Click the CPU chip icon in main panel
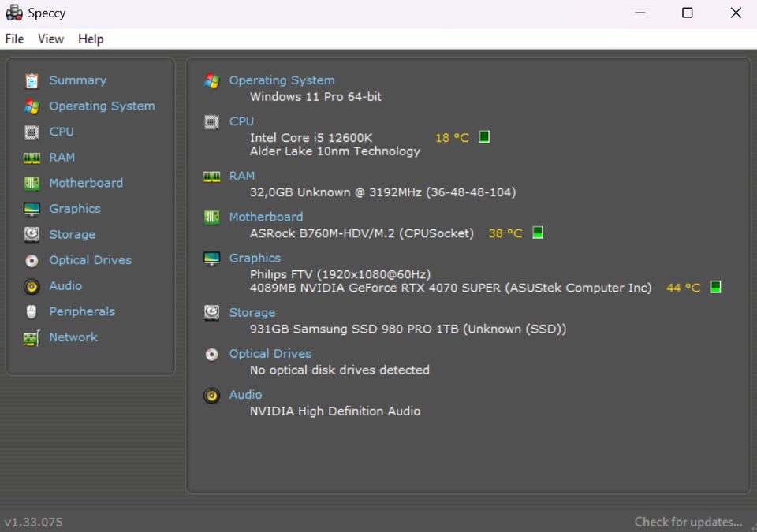The image size is (757, 532). (x=211, y=122)
